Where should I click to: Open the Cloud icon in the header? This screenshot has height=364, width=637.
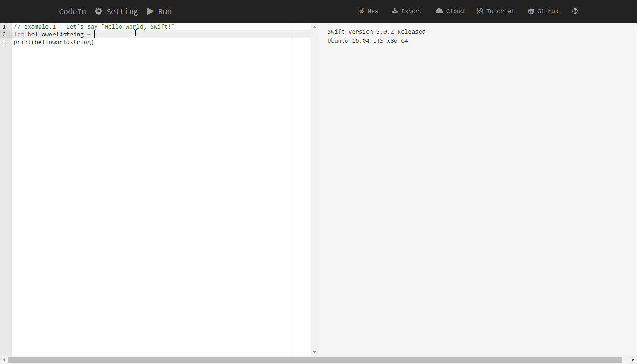[x=440, y=11]
